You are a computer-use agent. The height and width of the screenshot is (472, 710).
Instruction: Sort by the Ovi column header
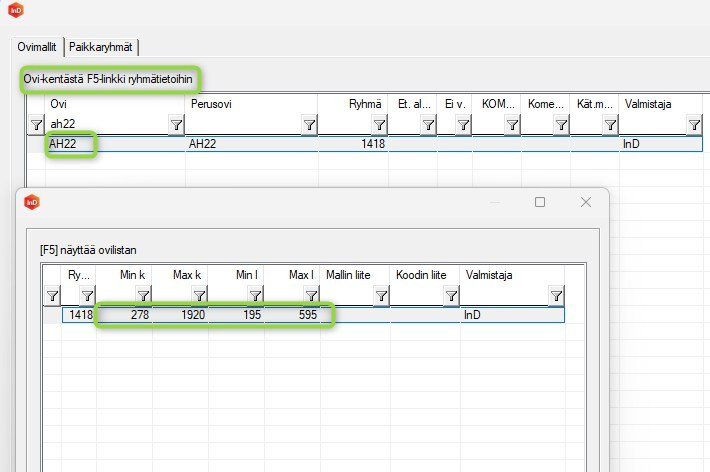click(115, 104)
